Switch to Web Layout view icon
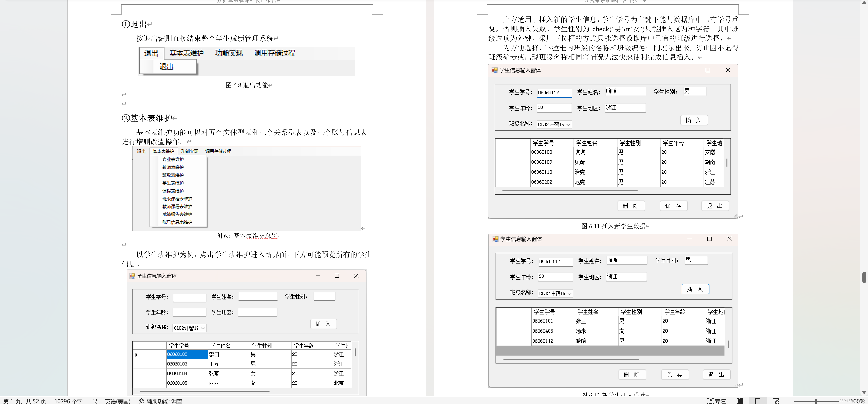Image resolution: width=868 pixels, height=404 pixels. [x=776, y=401]
